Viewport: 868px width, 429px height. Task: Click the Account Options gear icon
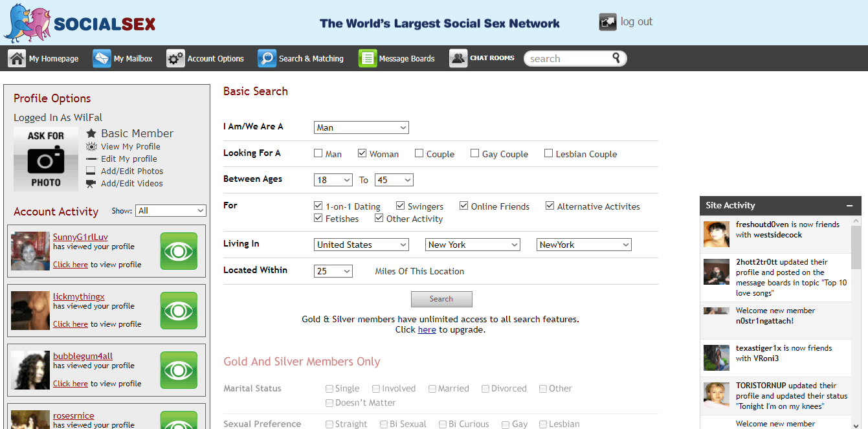pos(175,58)
